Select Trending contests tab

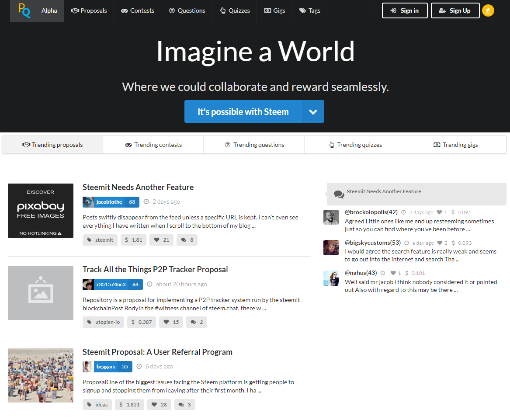[x=153, y=145]
